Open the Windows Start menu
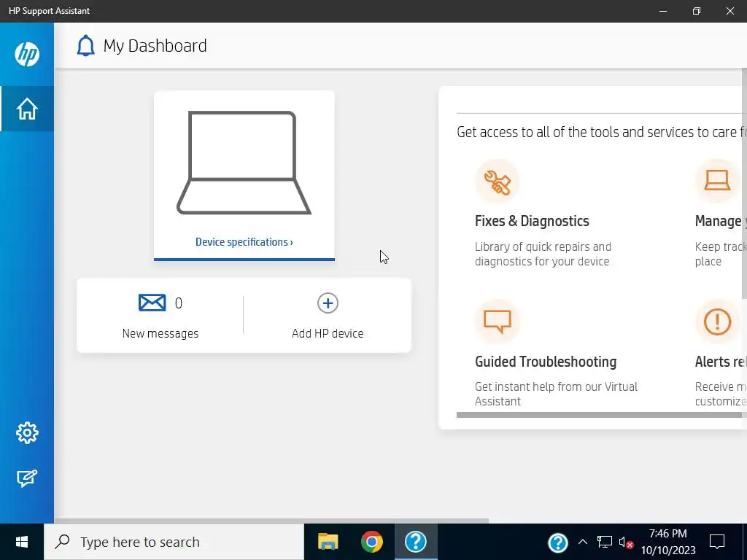 pyautogui.click(x=21, y=542)
